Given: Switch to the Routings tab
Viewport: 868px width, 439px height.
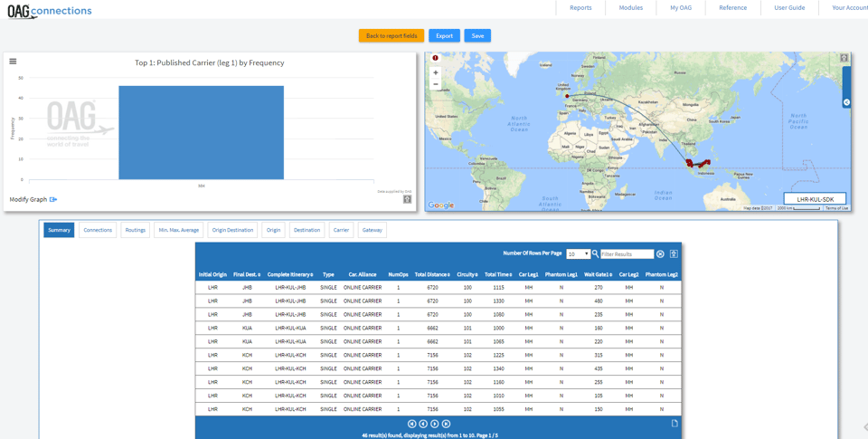Looking at the screenshot, I should click(135, 230).
